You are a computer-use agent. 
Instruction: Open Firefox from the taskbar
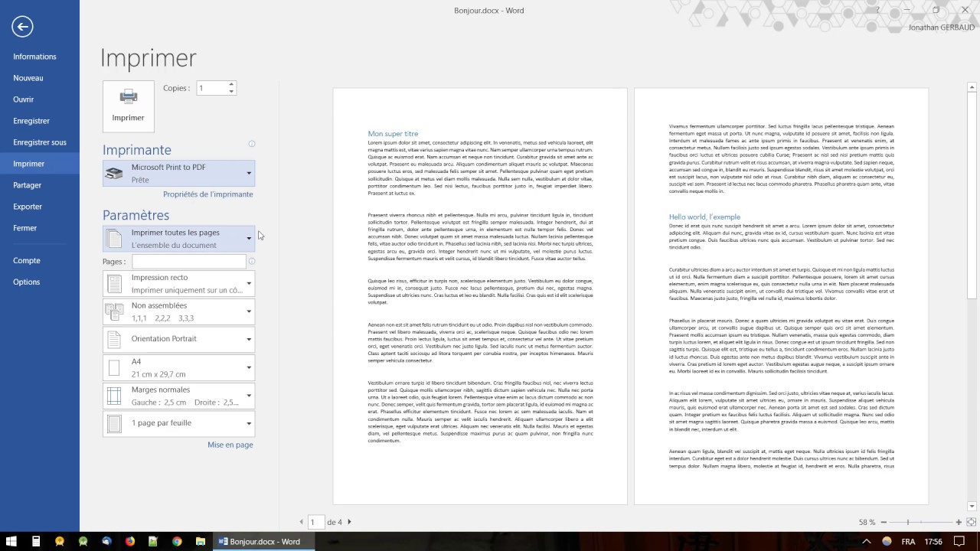click(129, 541)
